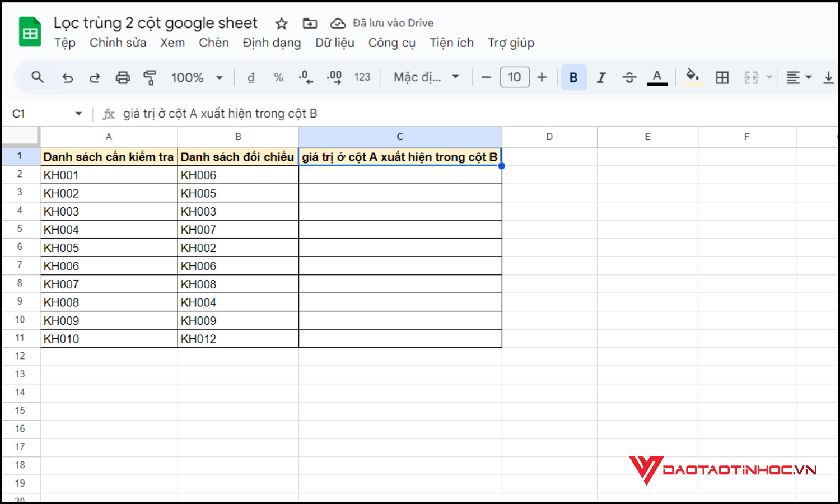Viewport: 840px width, 504px height.
Task: Click the Undo icon
Action: tap(67, 77)
